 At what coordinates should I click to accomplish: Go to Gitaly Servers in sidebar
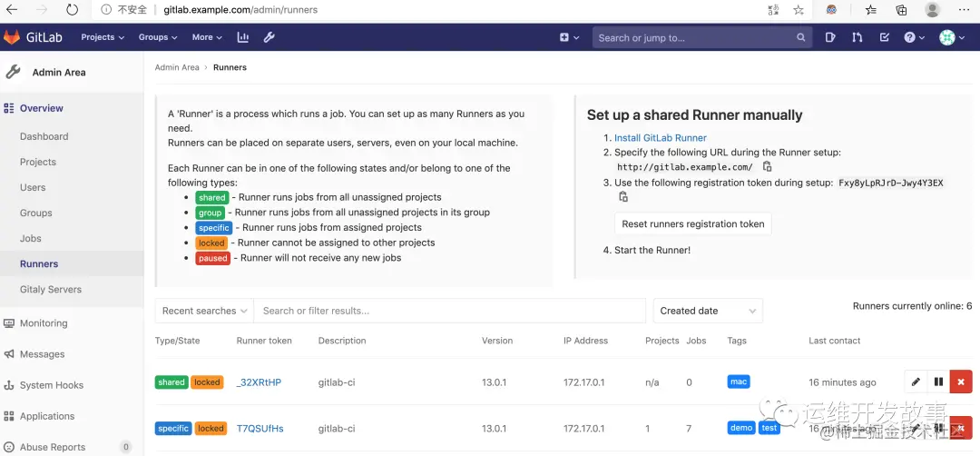click(51, 290)
